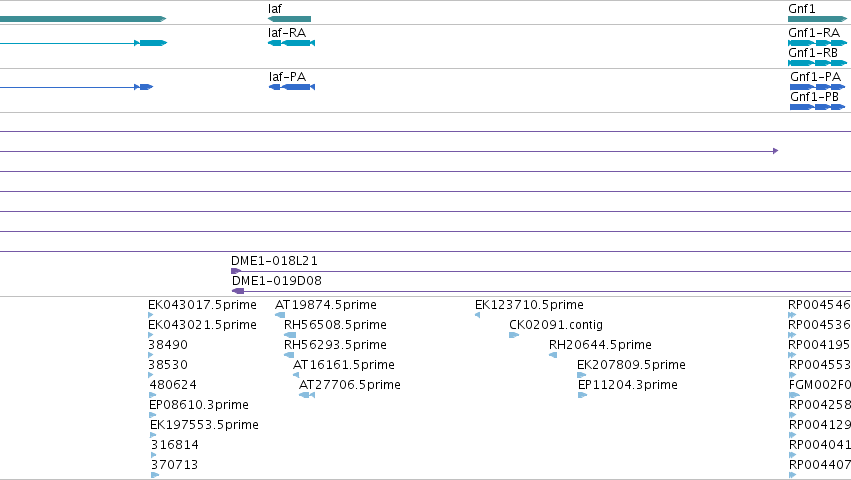Viewport: 851px width, 480px height.
Task: Click the Iaf gene span bar
Action: [x=289, y=19]
